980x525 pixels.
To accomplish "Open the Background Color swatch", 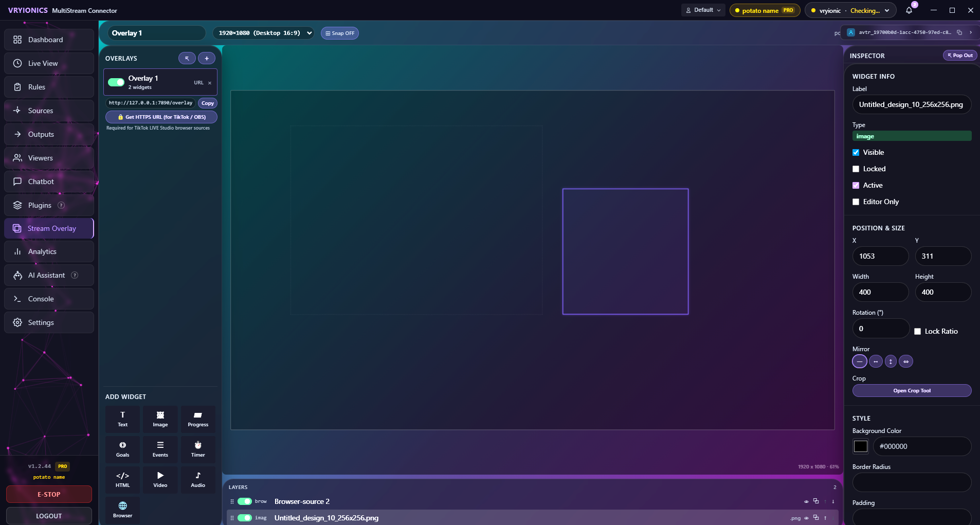I will 861,446.
